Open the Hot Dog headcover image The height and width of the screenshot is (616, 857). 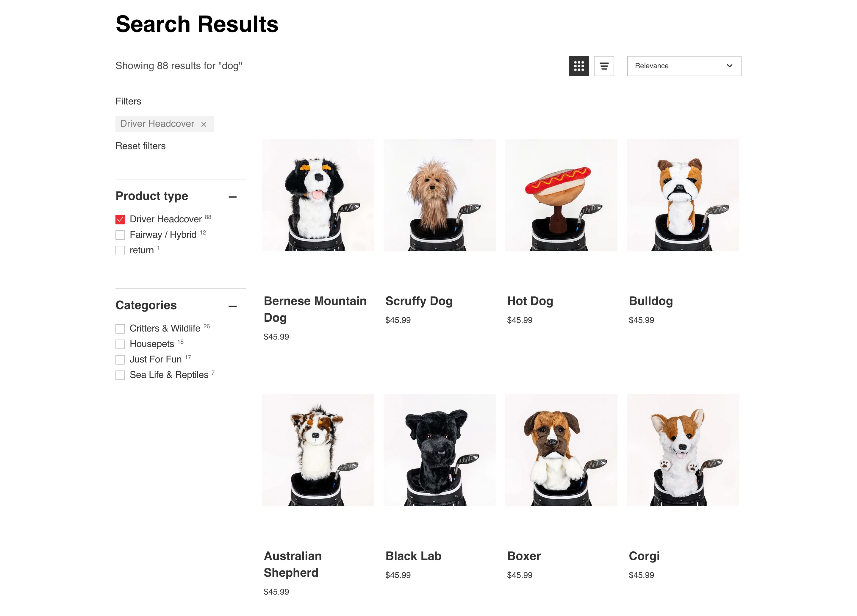click(x=561, y=195)
